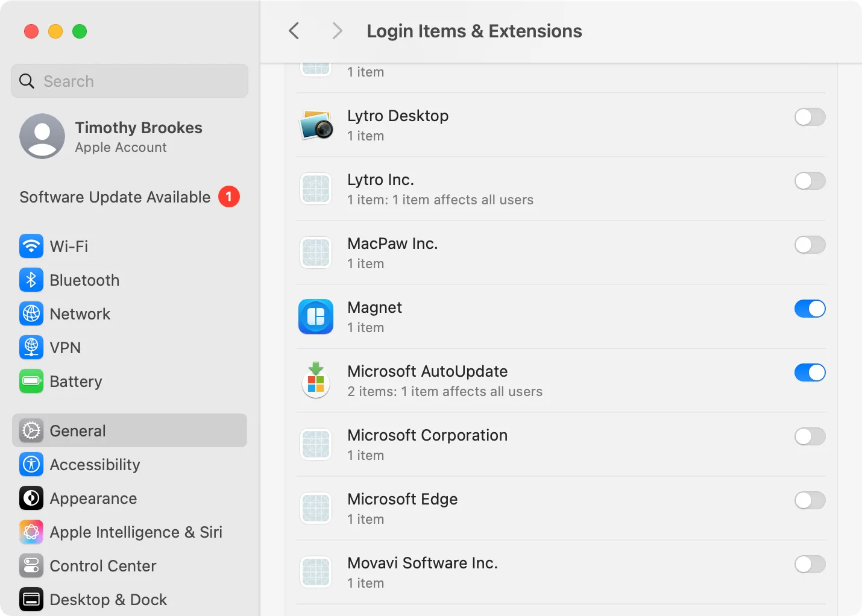The width and height of the screenshot is (862, 616).
Task: Click the Wi-Fi icon in sidebar
Action: (31, 246)
